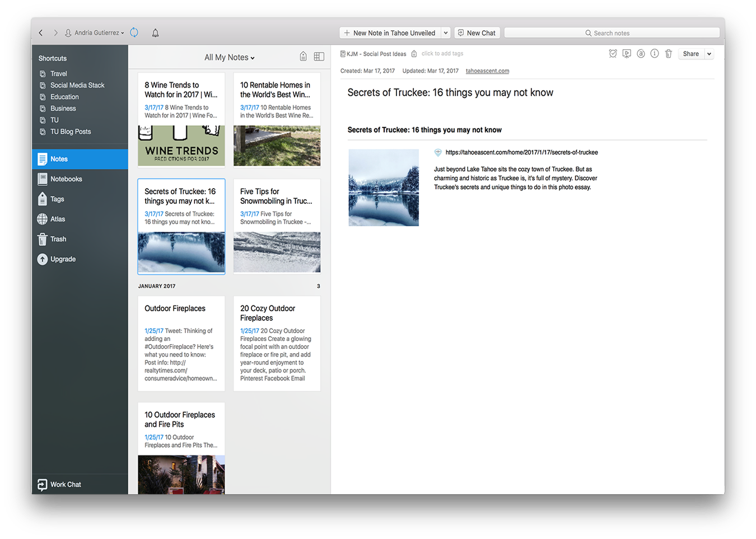Click the Trash can sidebar icon
Viewport: 756px width, 539px height.
tap(43, 239)
